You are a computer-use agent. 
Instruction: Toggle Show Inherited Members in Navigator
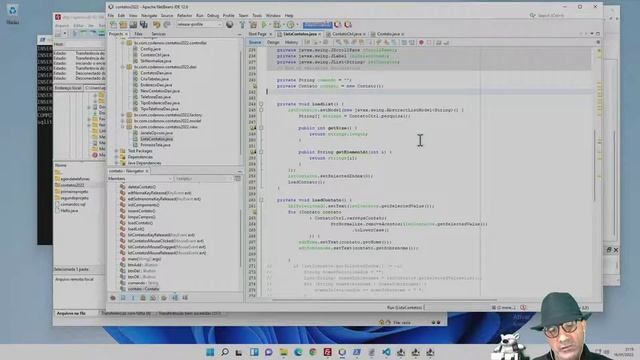pos(113,298)
